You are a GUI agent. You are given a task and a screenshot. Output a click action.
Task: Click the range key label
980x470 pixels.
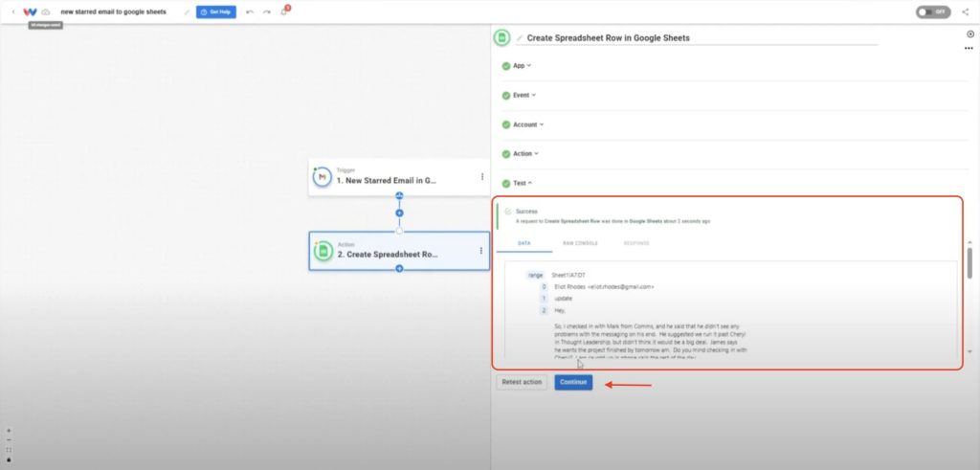(x=536, y=275)
